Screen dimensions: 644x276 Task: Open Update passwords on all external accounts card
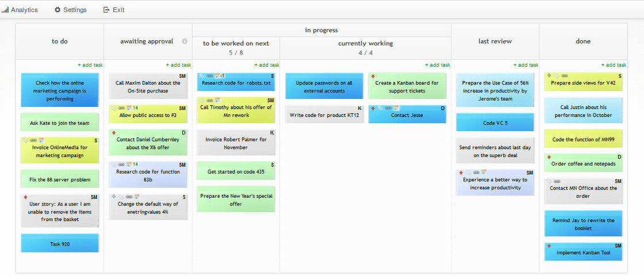click(x=324, y=86)
